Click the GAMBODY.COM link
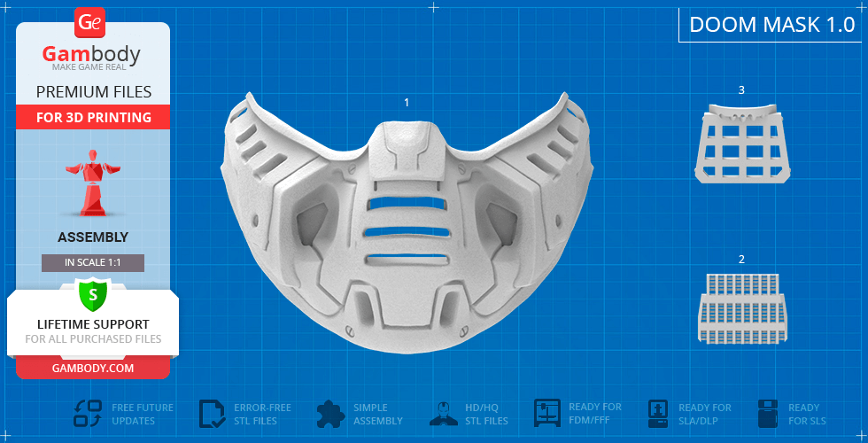 (93, 367)
